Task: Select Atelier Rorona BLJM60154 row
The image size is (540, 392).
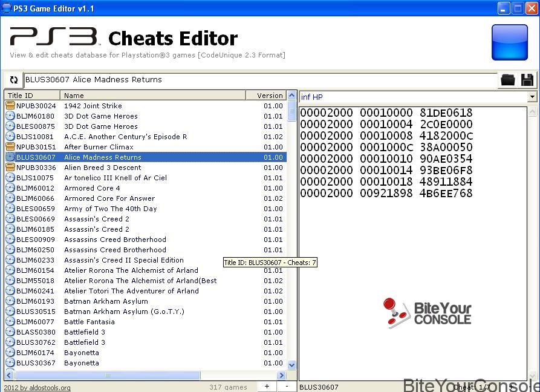Action: (146, 270)
